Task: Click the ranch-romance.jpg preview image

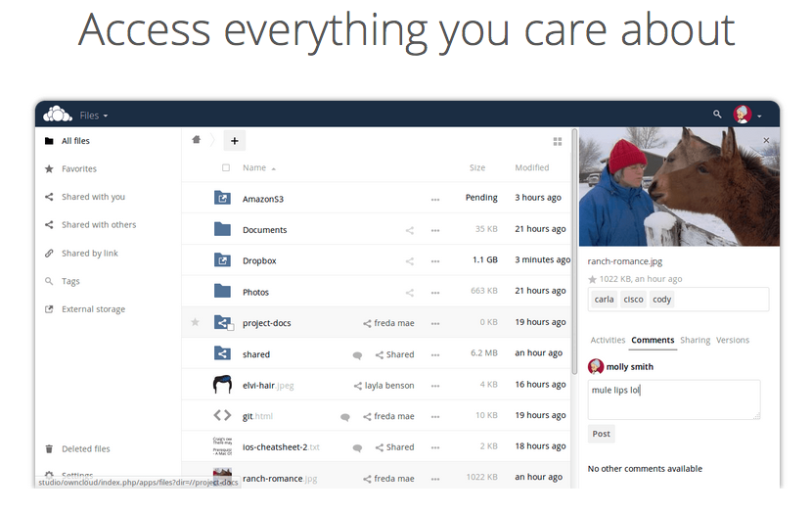Action: 679,187
